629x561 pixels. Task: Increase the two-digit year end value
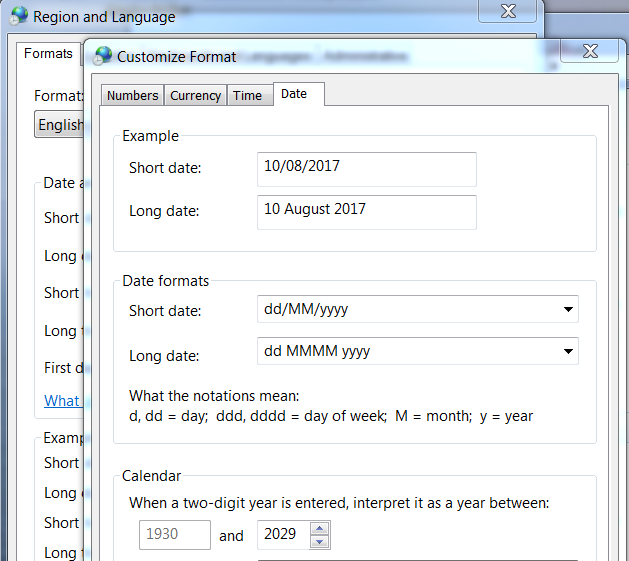(319, 528)
